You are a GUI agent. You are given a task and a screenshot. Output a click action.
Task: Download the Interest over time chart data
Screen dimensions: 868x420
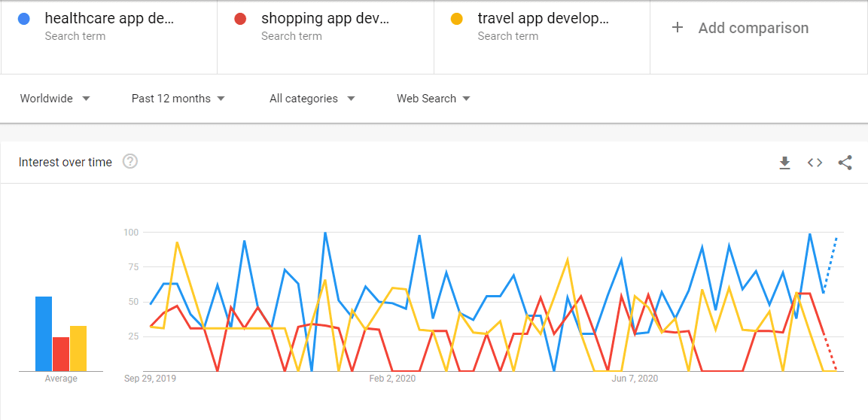784,163
